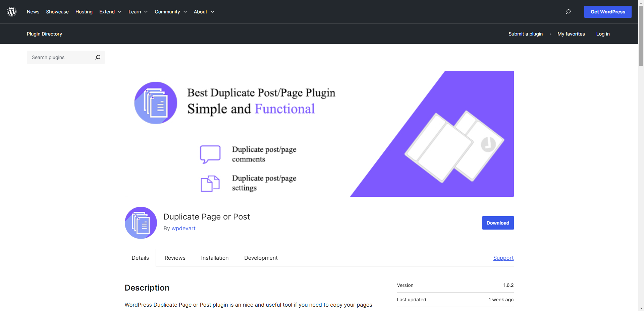This screenshot has width=644, height=311.
Task: Visit the wpdevart author profile
Action: pos(183,228)
